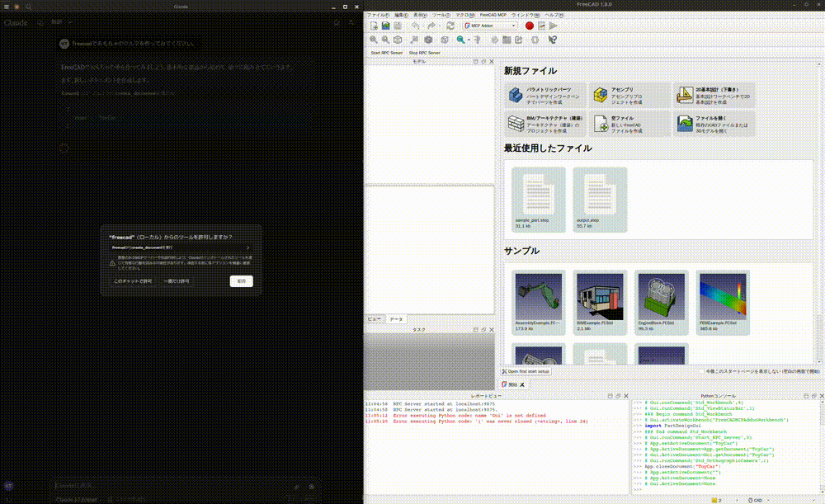
Task: Open the CAD navigation style dropdown
Action: 759,500
